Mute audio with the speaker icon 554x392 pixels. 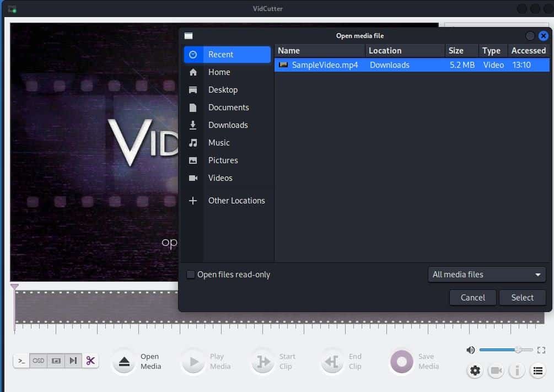coord(470,350)
